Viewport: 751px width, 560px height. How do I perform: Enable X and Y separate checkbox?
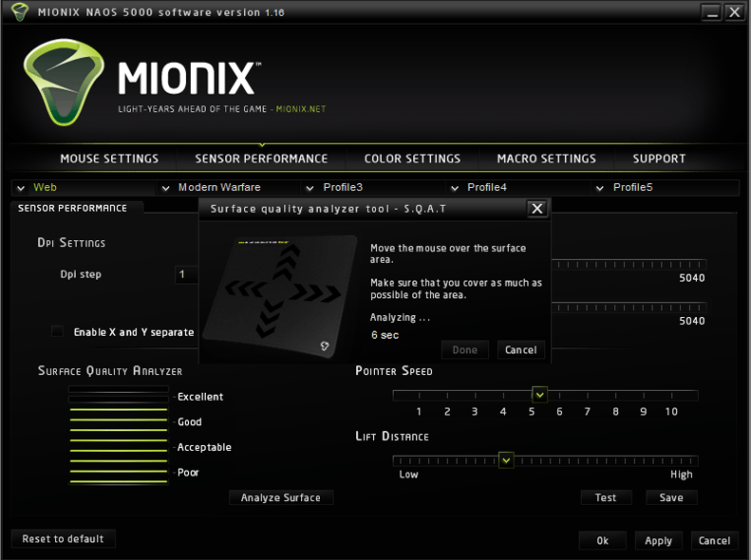58,331
